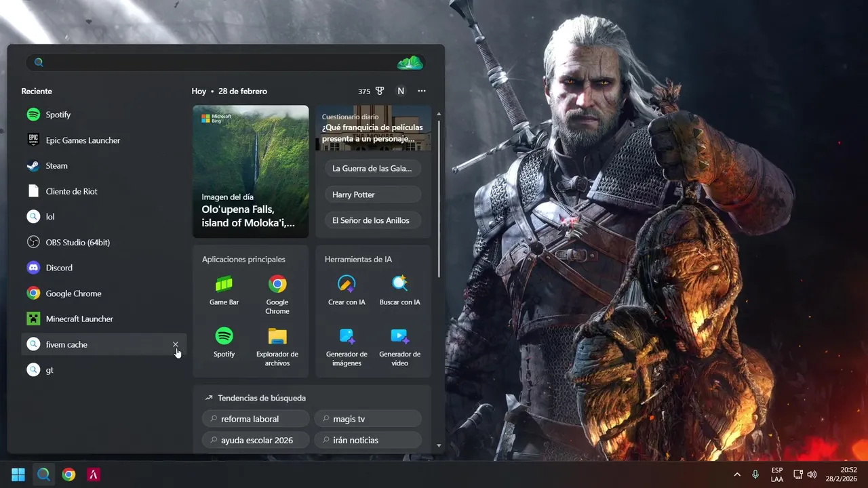Open the three-dots more options menu
The height and width of the screenshot is (488, 868).
pyautogui.click(x=422, y=91)
